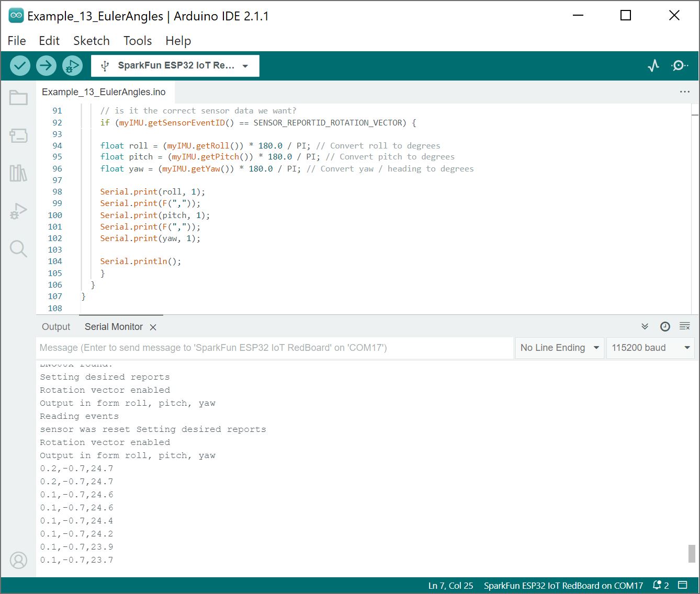Open the File menu

coord(17,41)
